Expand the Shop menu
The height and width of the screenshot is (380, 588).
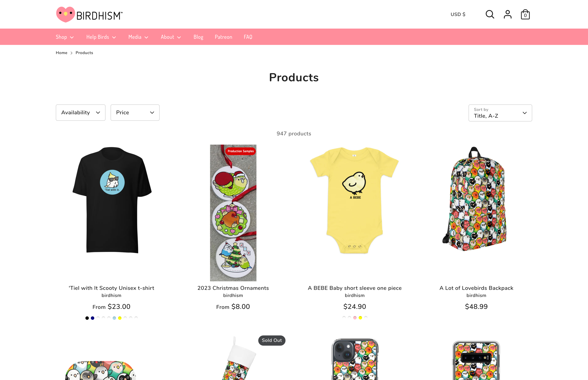pyautogui.click(x=65, y=37)
